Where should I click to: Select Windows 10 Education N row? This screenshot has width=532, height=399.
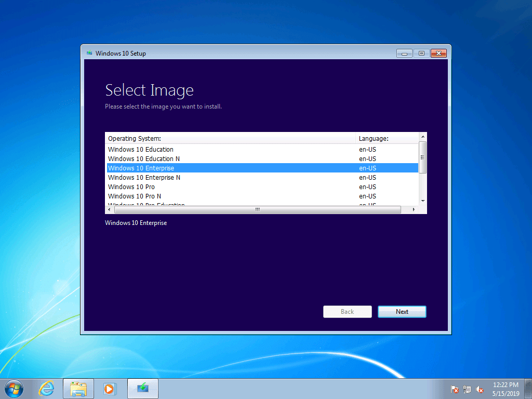point(262,159)
